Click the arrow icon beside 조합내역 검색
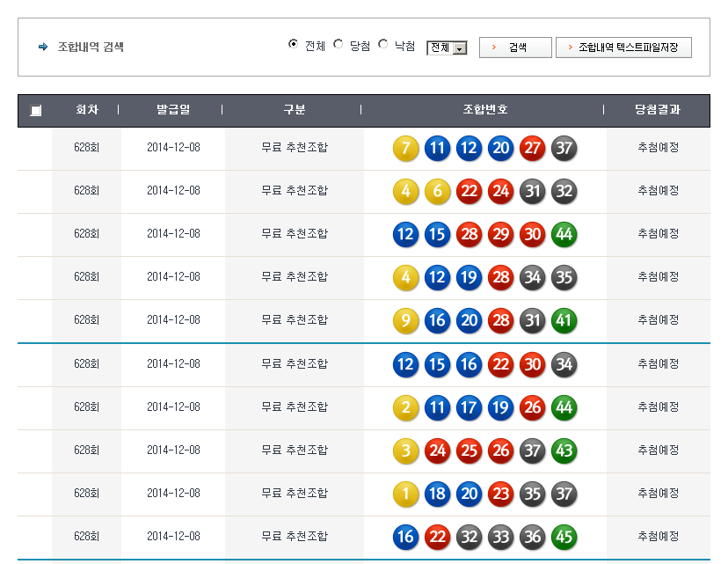Viewport: 728px width, 564px height. pyautogui.click(x=43, y=47)
